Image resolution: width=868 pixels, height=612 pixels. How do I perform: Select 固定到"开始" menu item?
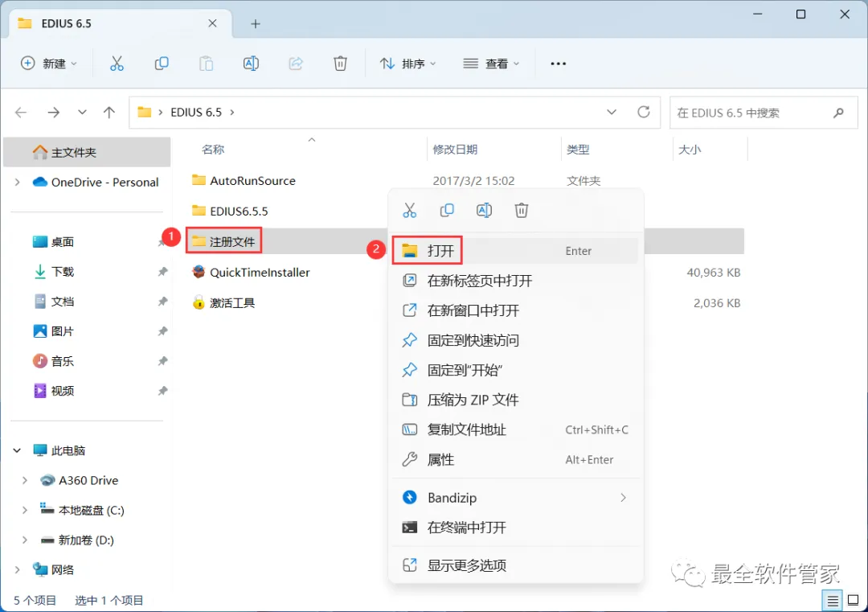click(515, 370)
